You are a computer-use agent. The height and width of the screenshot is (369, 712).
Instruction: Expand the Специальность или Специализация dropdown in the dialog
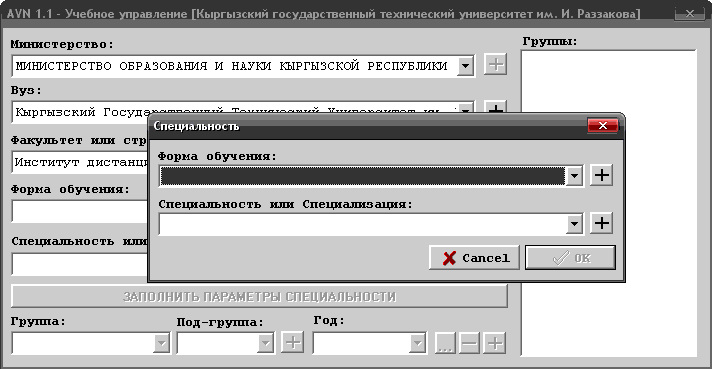[574, 224]
